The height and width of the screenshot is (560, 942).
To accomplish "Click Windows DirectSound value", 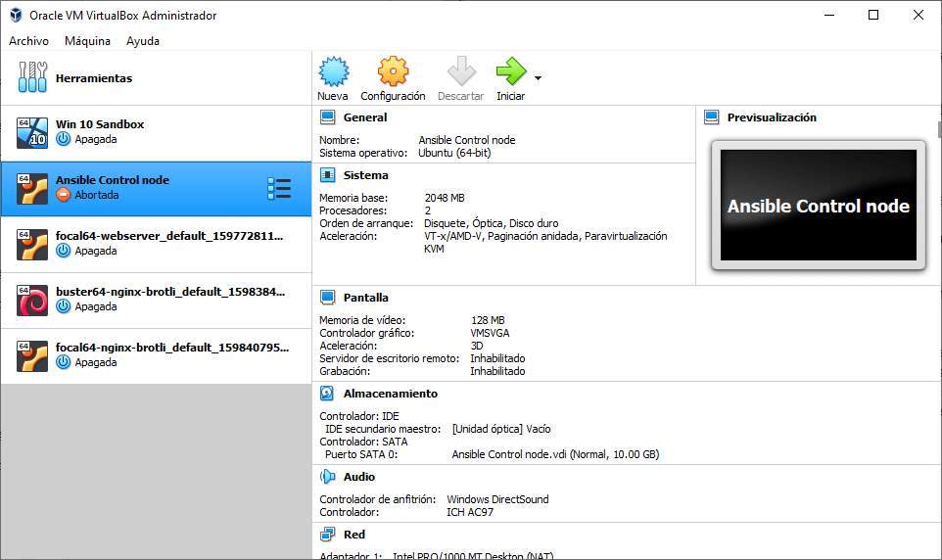I will tap(498, 499).
